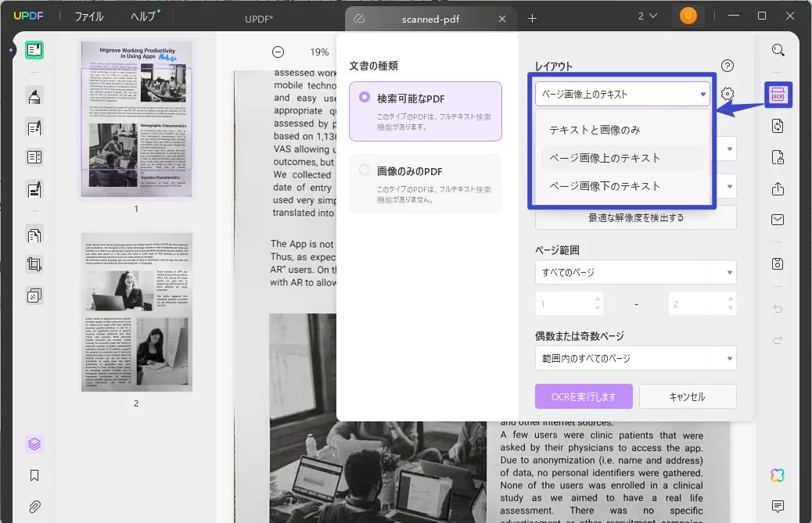Add a new tab with plus
This screenshot has height=523, width=812.
[533, 19]
